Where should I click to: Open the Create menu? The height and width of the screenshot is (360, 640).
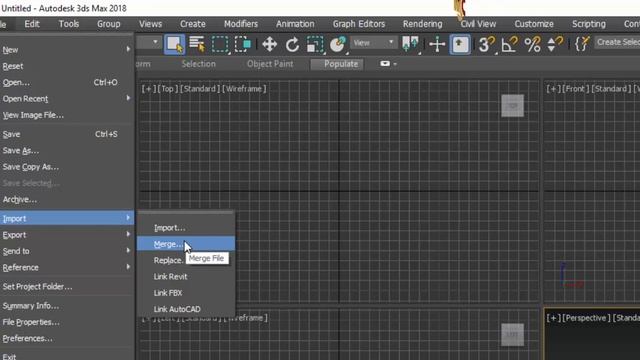coord(193,24)
